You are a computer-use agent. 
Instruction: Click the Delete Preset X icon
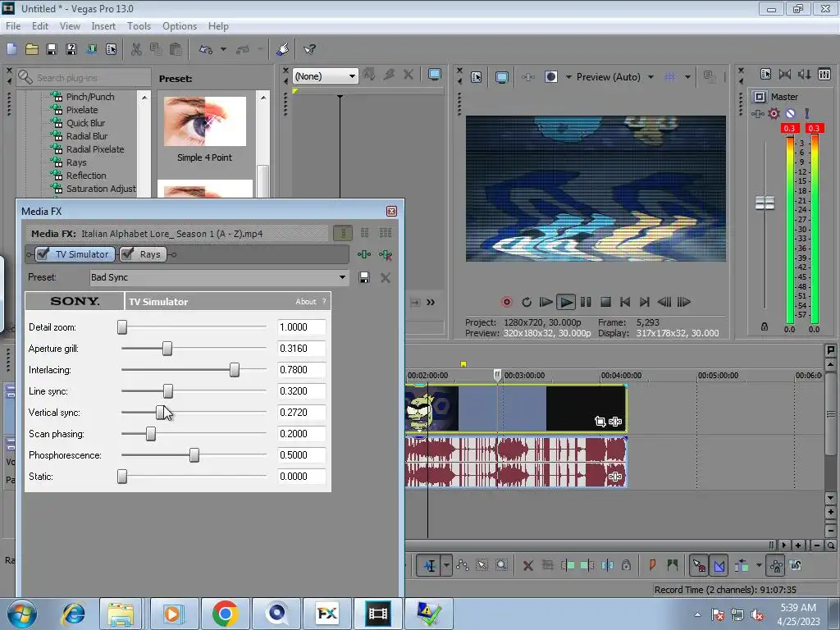386,277
